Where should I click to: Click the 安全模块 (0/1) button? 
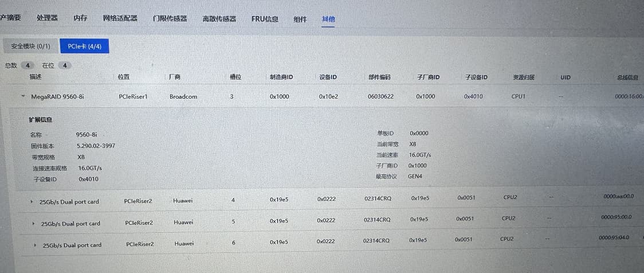click(30, 46)
